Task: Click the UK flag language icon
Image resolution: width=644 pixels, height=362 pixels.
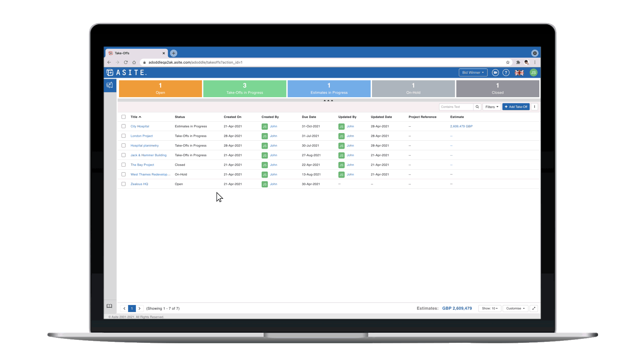Action: coord(521,72)
